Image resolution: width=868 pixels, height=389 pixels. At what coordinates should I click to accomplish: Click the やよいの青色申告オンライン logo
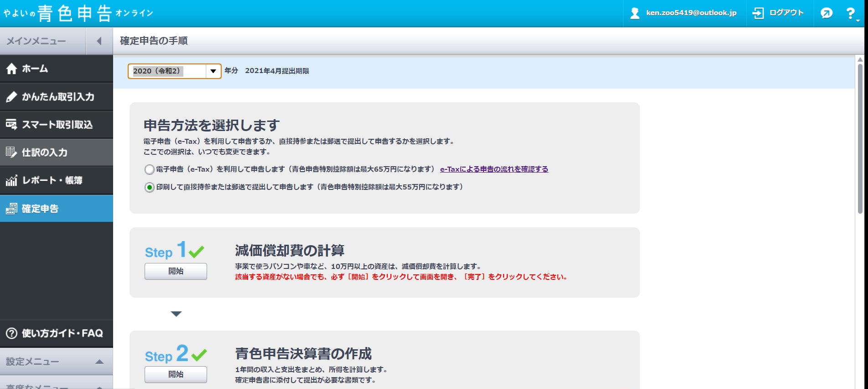[78, 13]
